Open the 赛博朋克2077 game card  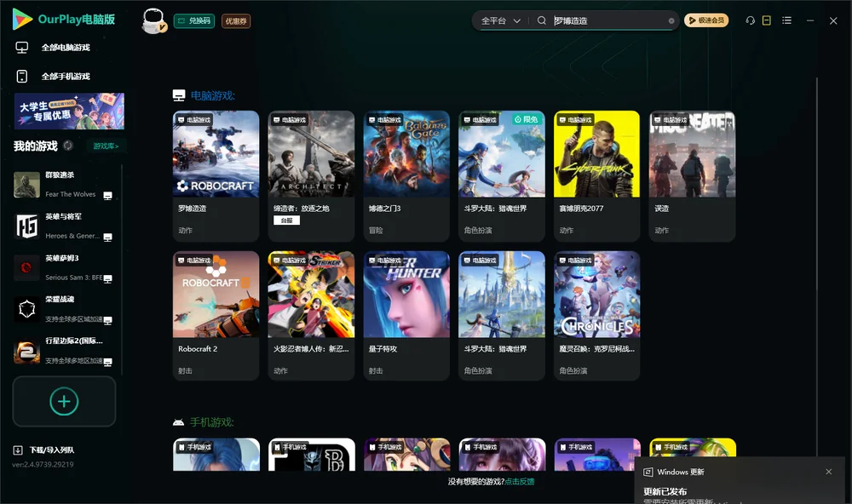pos(596,176)
